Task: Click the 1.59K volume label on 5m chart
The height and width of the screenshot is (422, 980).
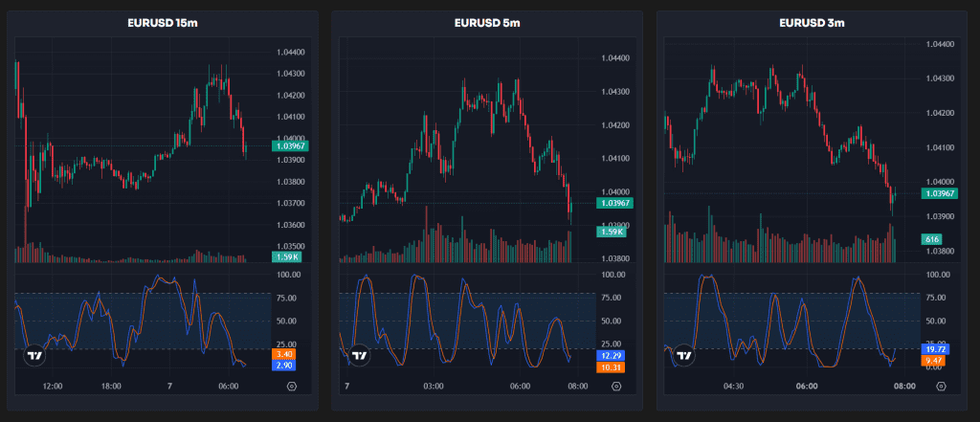Action: pos(611,232)
